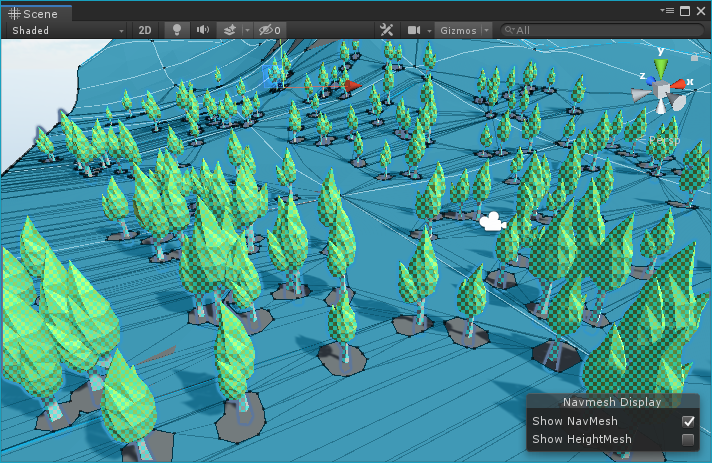Toggle scene audio speaker icon
Viewport: 712px width, 463px height.
pyautogui.click(x=203, y=30)
